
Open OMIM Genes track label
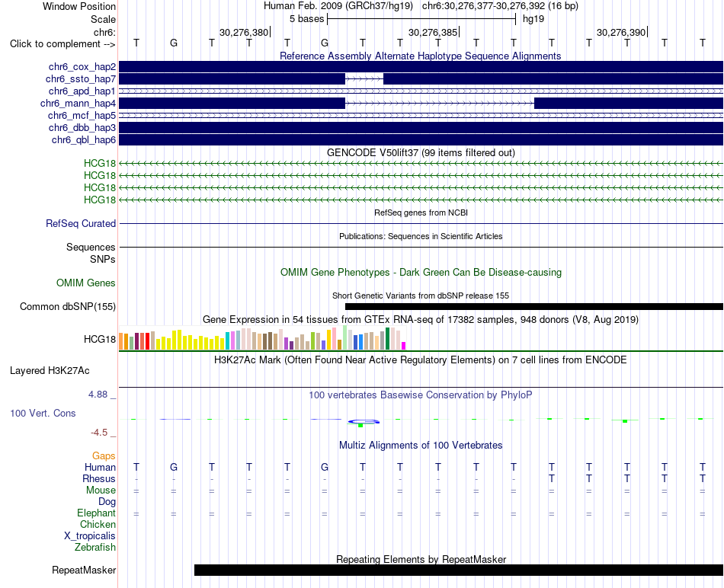(86, 283)
